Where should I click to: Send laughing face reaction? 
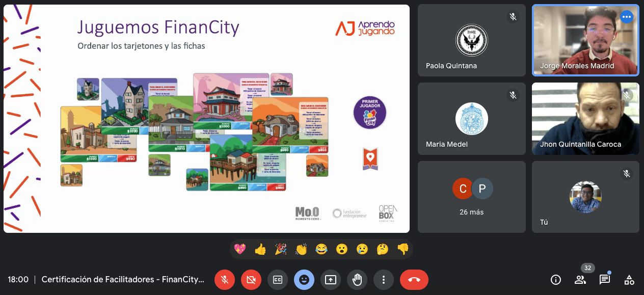point(321,249)
